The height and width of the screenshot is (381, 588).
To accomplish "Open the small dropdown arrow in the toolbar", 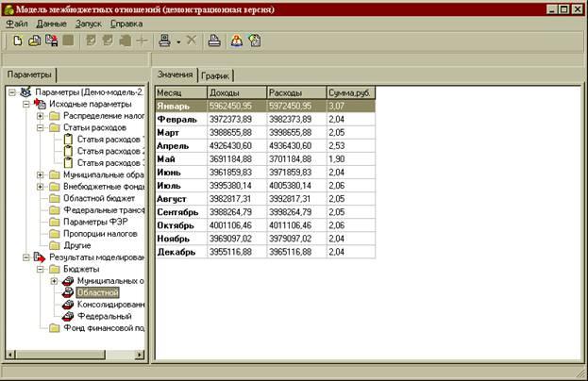I will pyautogui.click(x=177, y=41).
